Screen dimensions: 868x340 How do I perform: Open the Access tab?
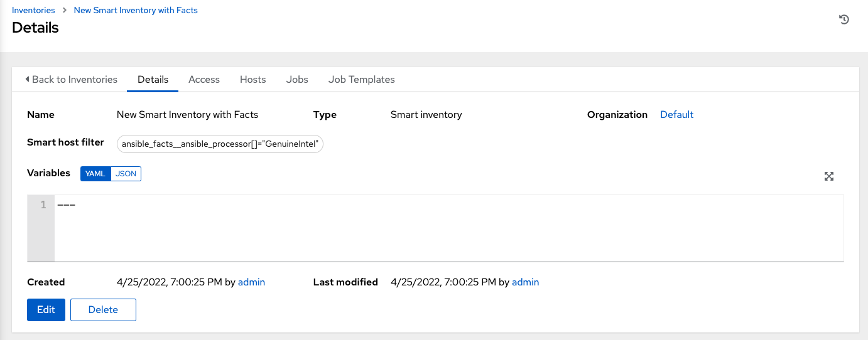[x=204, y=80]
